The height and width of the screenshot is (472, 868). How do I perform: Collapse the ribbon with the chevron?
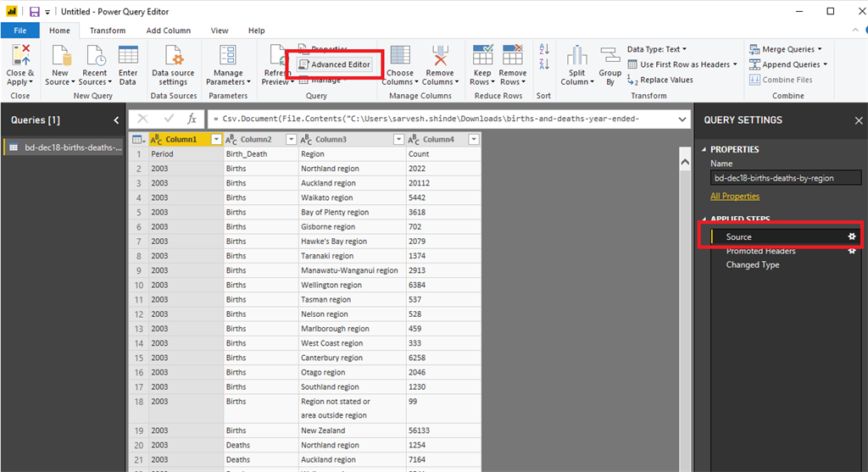pos(855,31)
